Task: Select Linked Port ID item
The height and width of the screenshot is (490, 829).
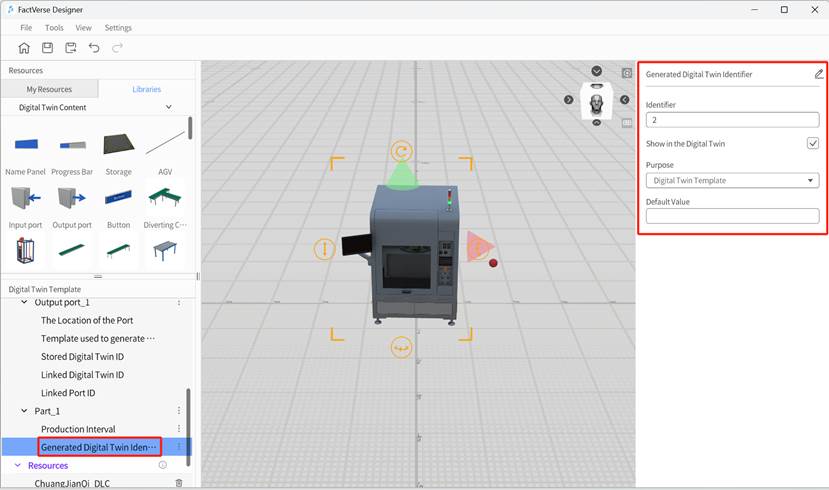Action: (x=68, y=393)
